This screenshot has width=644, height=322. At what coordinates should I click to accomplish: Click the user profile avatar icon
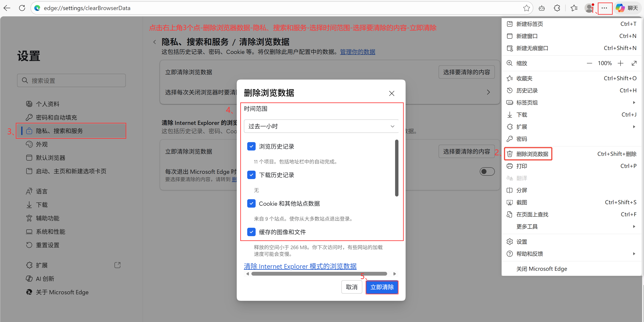click(589, 8)
